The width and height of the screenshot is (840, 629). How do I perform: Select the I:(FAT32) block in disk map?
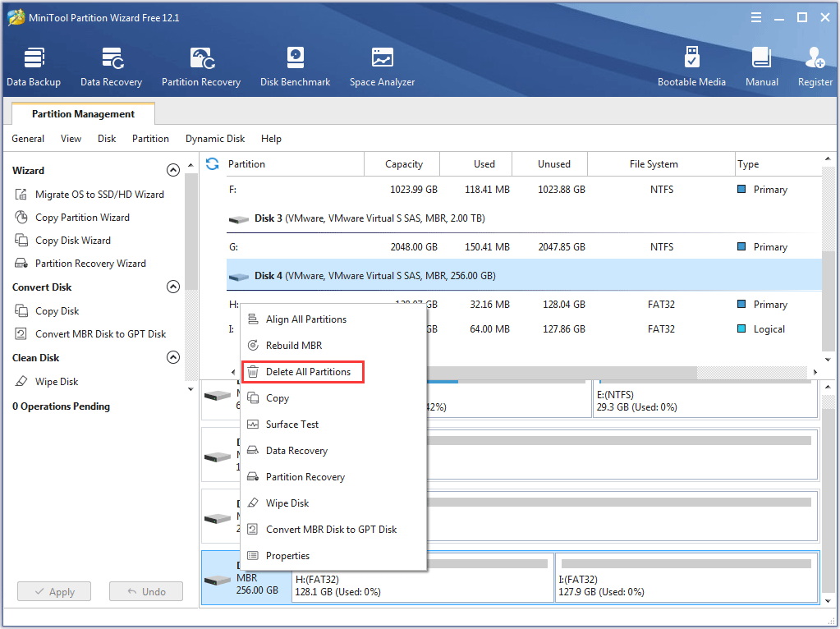tap(686, 577)
